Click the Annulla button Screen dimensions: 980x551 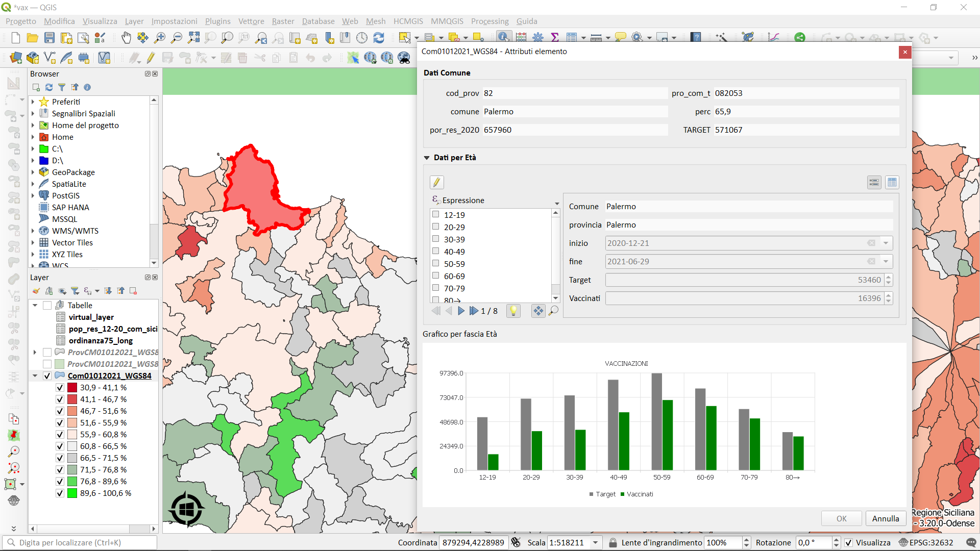click(x=885, y=518)
